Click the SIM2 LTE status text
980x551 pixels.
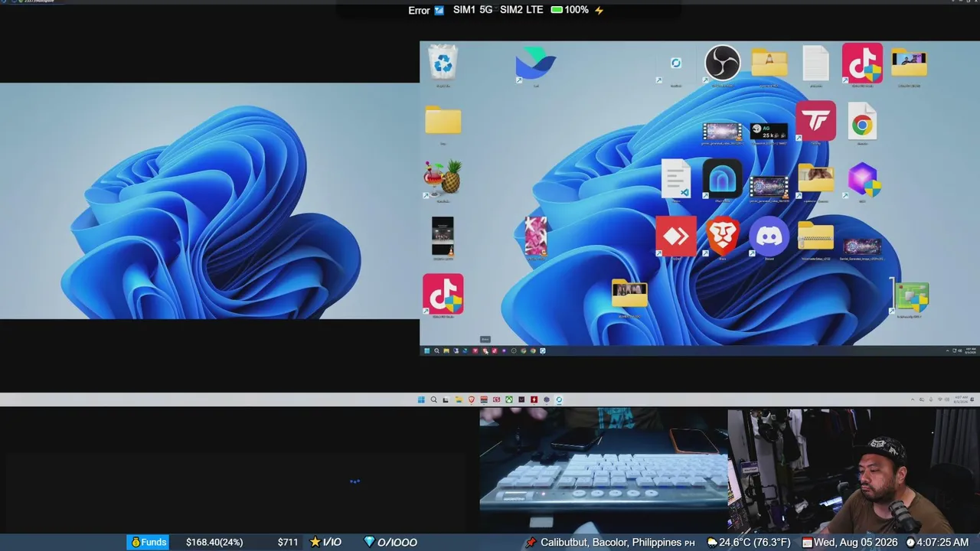coord(521,10)
